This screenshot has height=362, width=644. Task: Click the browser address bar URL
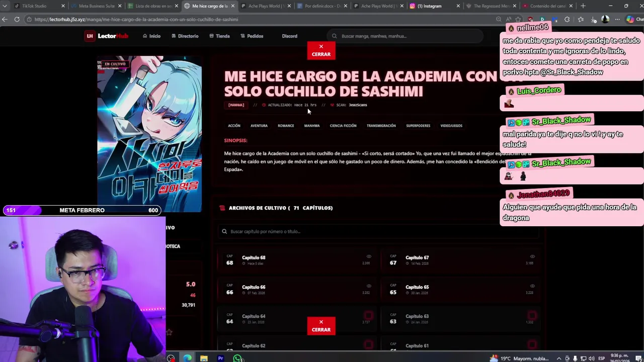coord(136,20)
